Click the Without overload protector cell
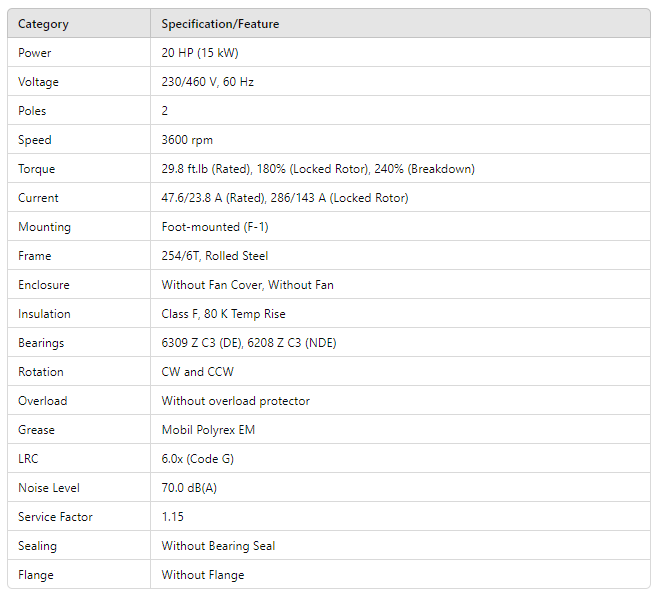 (236, 401)
